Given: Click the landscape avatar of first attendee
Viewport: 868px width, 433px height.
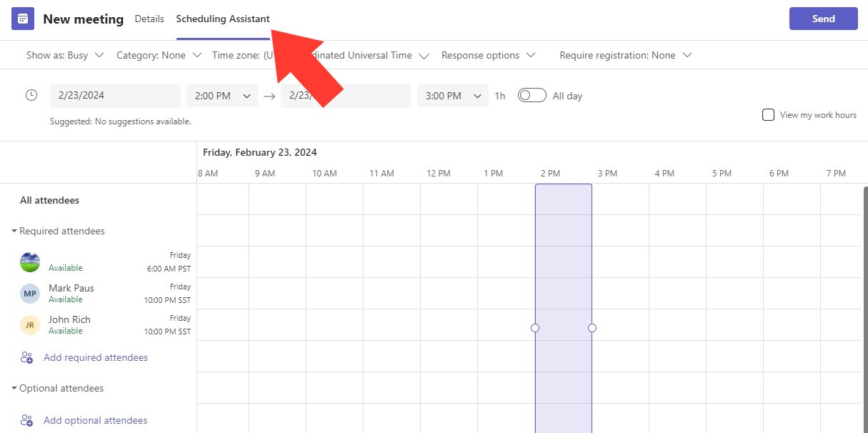Looking at the screenshot, I should tap(30, 262).
